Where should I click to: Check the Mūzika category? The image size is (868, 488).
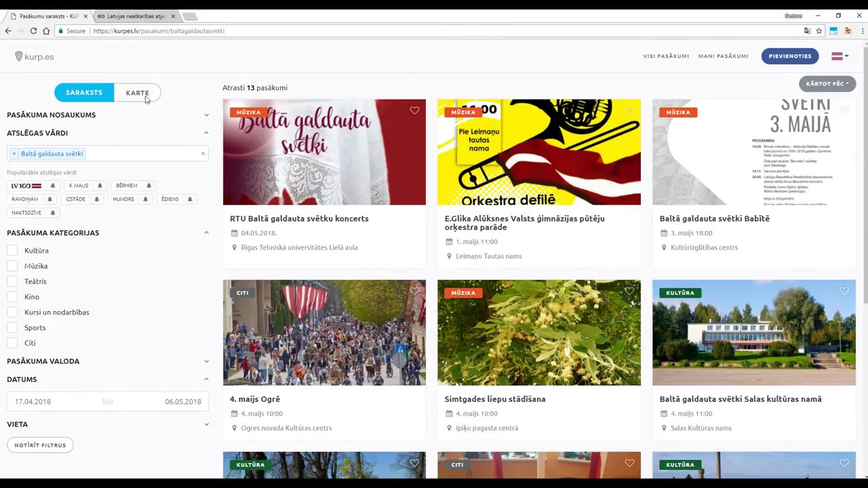click(x=12, y=266)
